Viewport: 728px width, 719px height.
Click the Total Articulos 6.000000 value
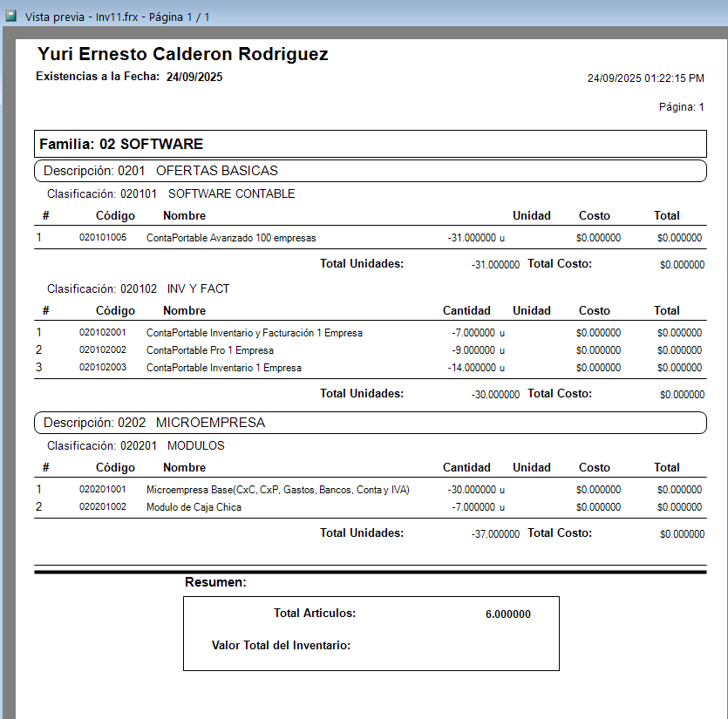point(508,614)
